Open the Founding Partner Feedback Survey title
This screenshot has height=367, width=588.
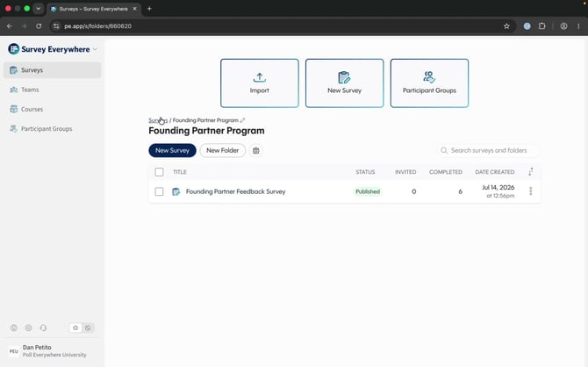pyautogui.click(x=235, y=191)
